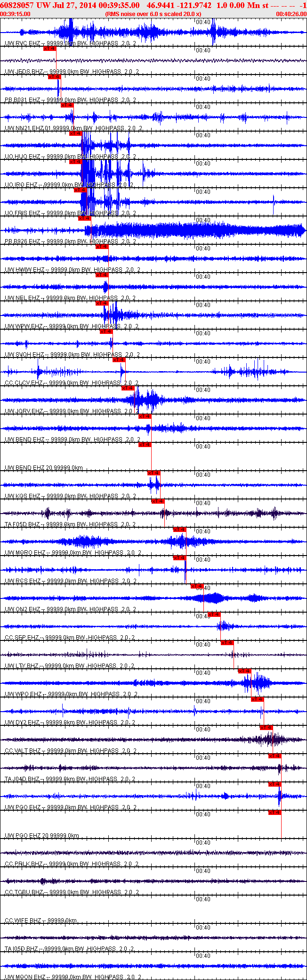Click the UW JORV EHZ station label
This screenshot has width=307, height=980.
point(72,411)
